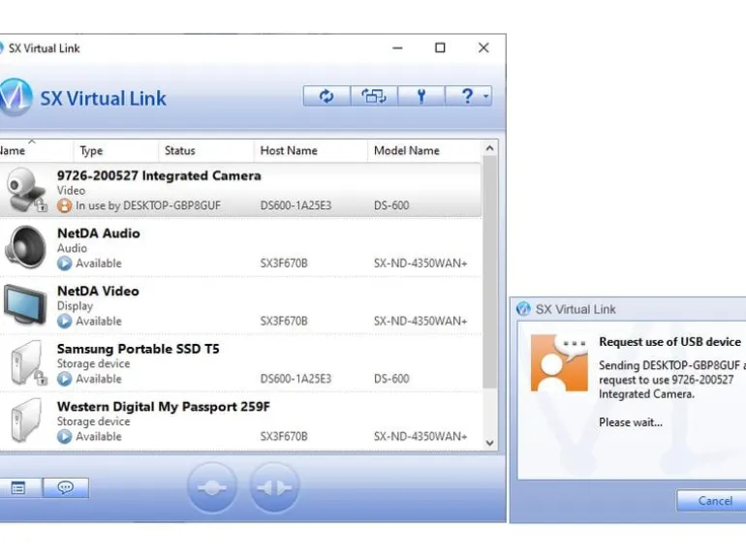Click model 'DS-600' in the Samsung SSD row
The height and width of the screenshot is (560, 746).
pos(391,379)
